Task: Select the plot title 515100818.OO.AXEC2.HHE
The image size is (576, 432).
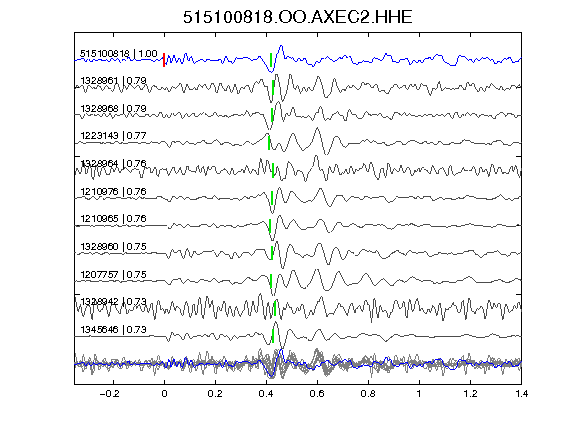Action: 298,17
